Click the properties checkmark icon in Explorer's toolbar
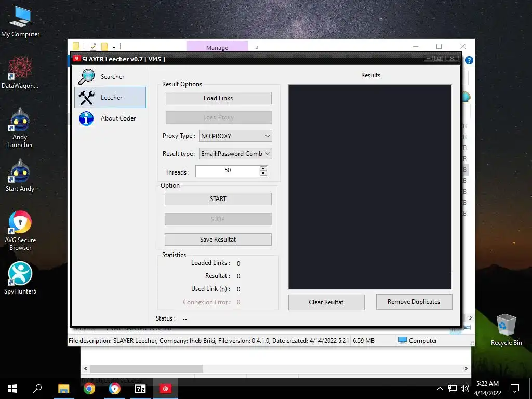Screen dimensions: 532x399 [x=93, y=46]
